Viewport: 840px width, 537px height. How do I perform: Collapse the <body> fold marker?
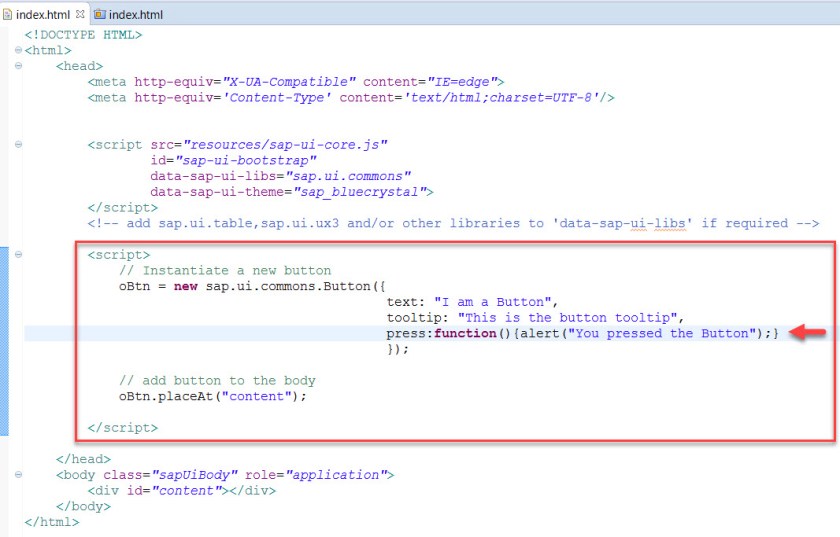tap(18, 475)
